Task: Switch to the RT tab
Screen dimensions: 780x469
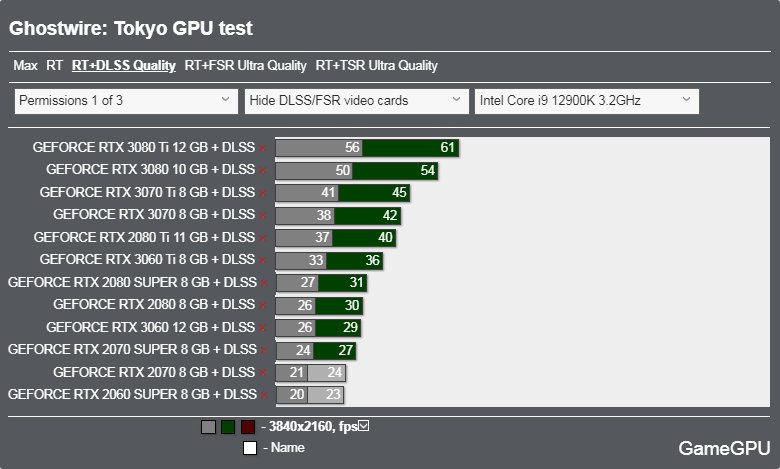Action: coord(54,66)
